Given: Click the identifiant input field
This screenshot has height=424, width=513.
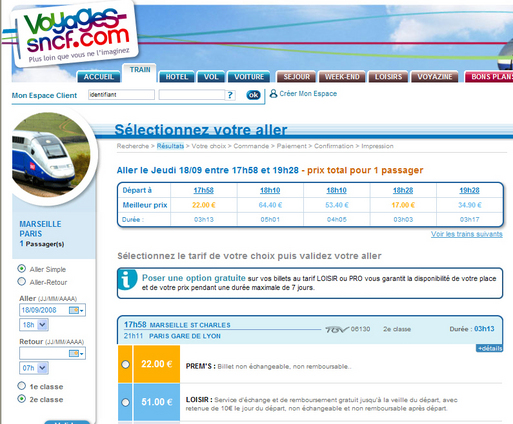Looking at the screenshot, I should (x=121, y=95).
